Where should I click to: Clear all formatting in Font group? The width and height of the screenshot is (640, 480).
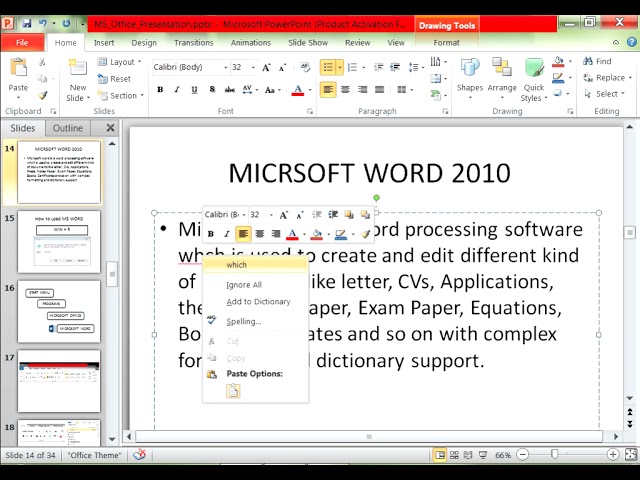tap(304, 67)
